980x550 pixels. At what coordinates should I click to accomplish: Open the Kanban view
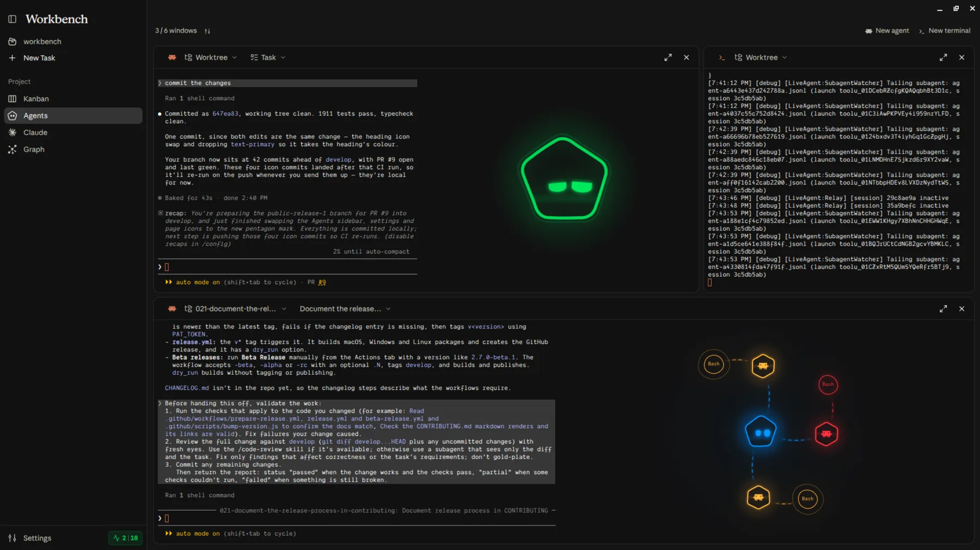[36, 99]
